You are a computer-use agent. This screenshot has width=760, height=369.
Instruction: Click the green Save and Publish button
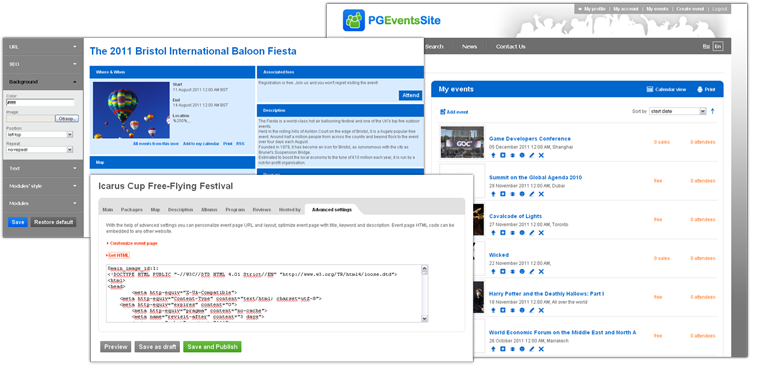212,347
